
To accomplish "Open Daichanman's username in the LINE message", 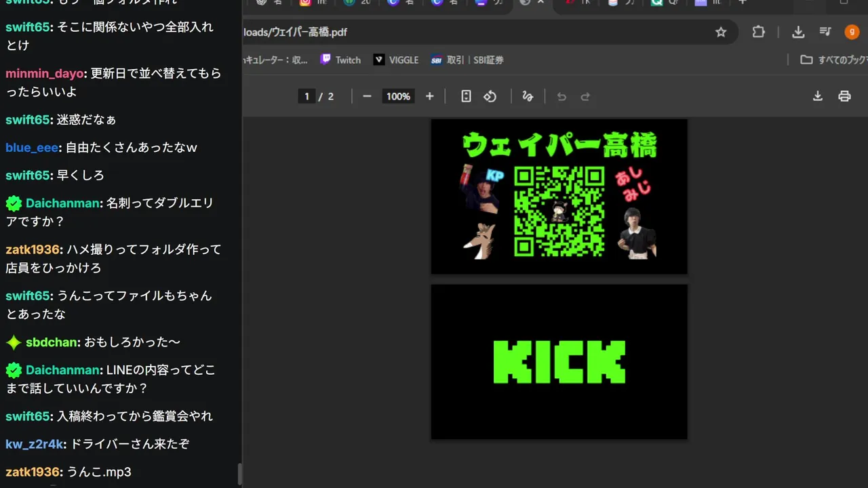I will point(63,370).
